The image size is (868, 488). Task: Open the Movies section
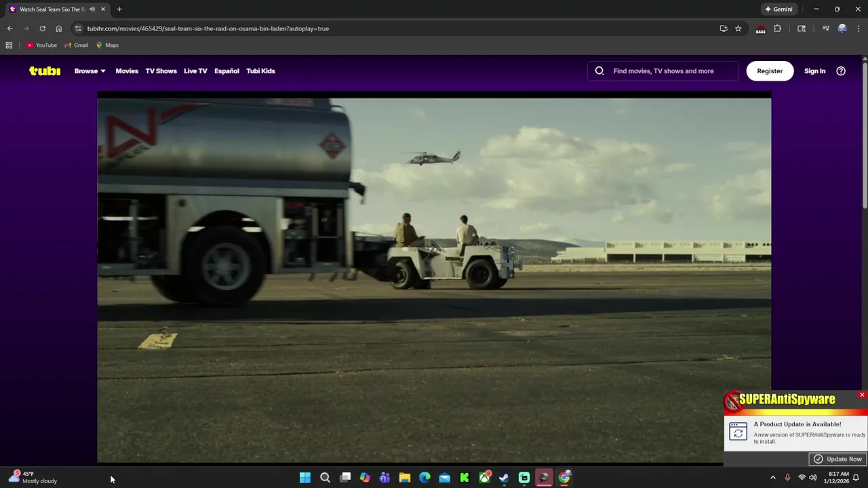click(x=127, y=70)
